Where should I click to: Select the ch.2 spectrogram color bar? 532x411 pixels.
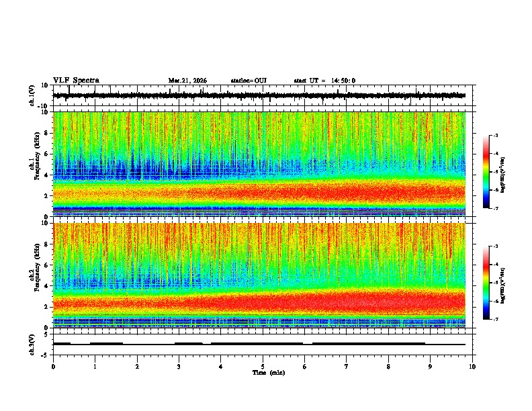[486, 283]
